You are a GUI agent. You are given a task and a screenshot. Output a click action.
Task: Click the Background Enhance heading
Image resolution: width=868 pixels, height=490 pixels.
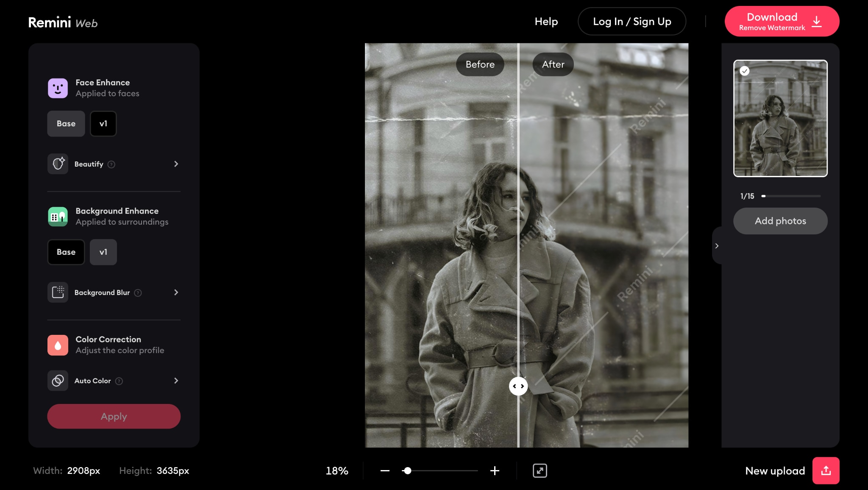117,211
